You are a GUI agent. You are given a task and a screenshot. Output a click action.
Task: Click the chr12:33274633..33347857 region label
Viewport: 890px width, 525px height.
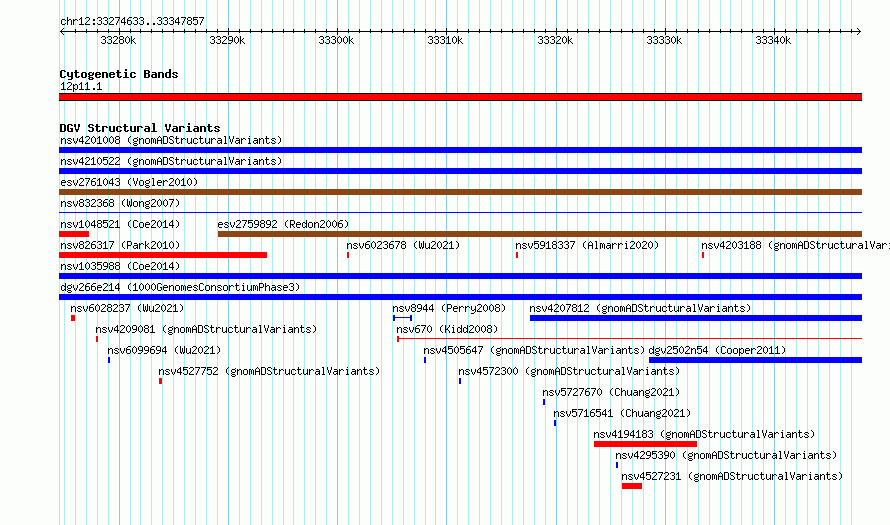point(132,21)
